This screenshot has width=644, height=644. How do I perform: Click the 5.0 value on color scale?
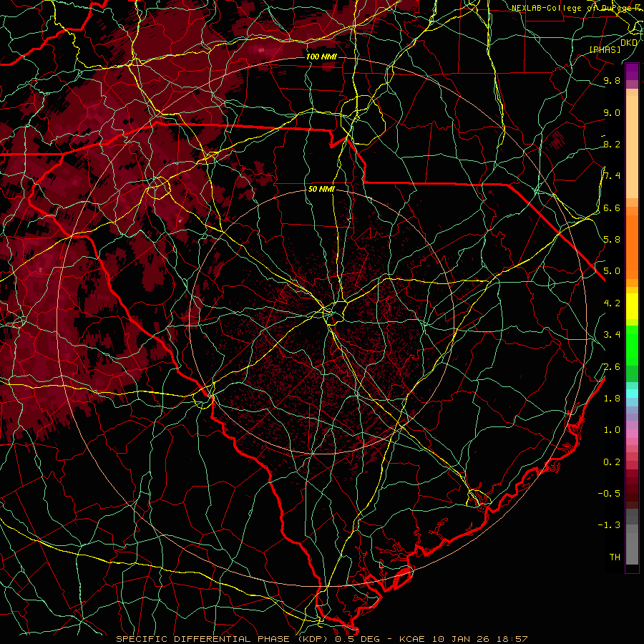pos(612,271)
